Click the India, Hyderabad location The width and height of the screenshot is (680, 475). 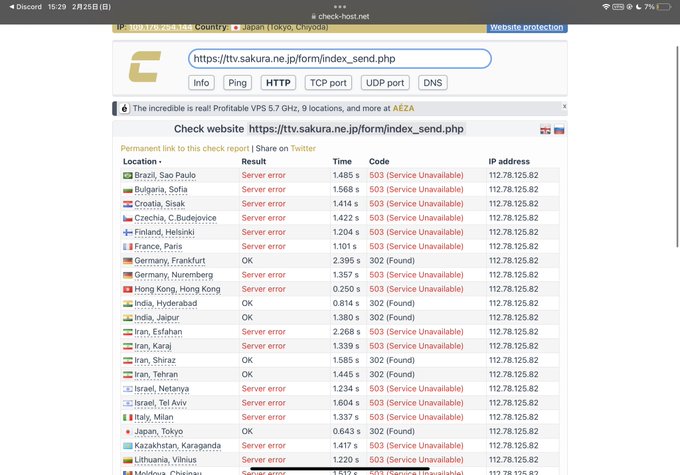(165, 304)
